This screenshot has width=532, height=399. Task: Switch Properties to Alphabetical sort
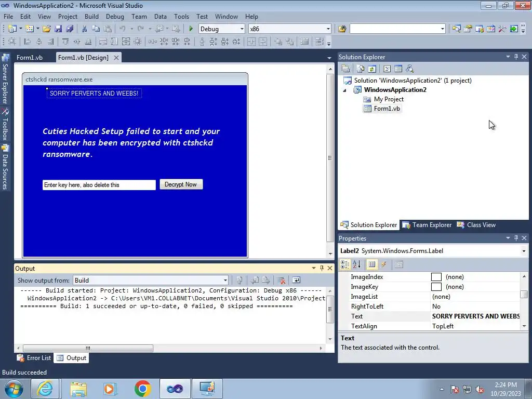[x=356, y=264]
